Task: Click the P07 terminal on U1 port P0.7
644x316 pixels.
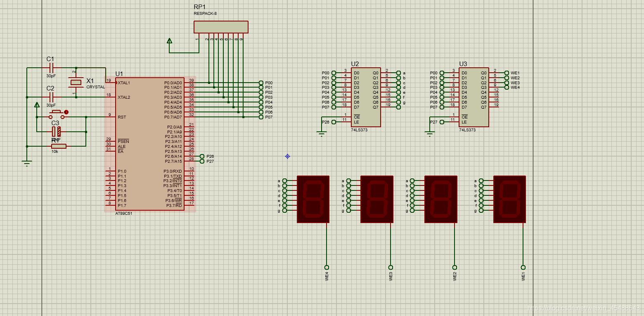Action: [261, 117]
